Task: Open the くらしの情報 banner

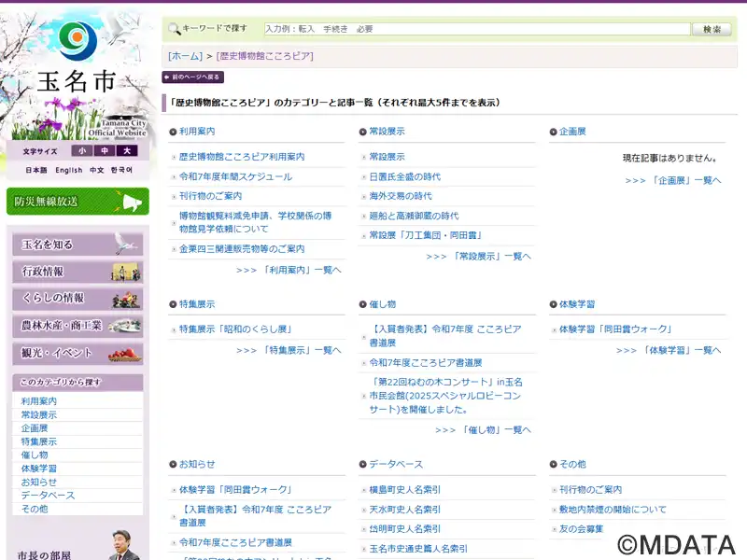Action: [78, 299]
